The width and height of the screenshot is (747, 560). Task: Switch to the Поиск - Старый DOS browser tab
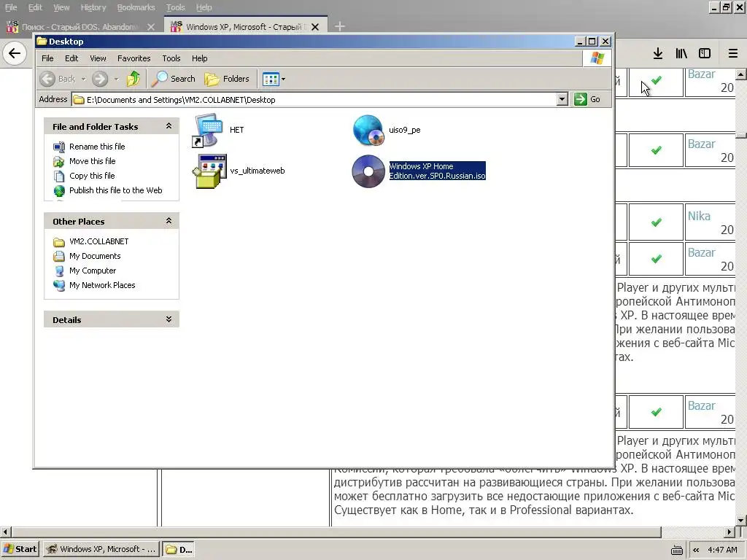[x=80, y=27]
